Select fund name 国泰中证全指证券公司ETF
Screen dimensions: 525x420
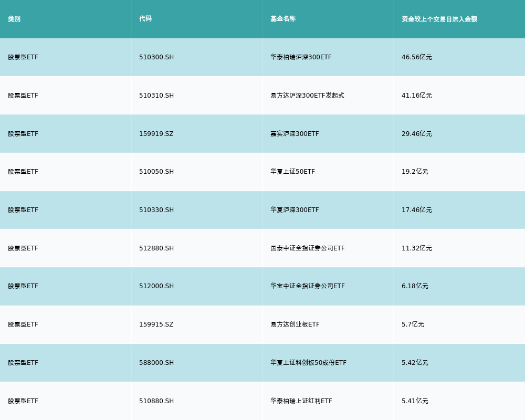coord(307,248)
